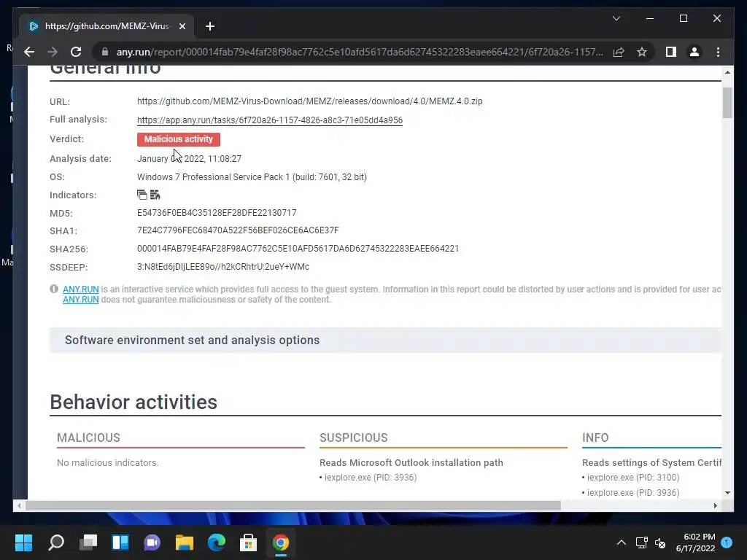Image resolution: width=747 pixels, height=560 pixels.
Task: Launch Microsoft Edge from the taskbar
Action: pos(216,542)
